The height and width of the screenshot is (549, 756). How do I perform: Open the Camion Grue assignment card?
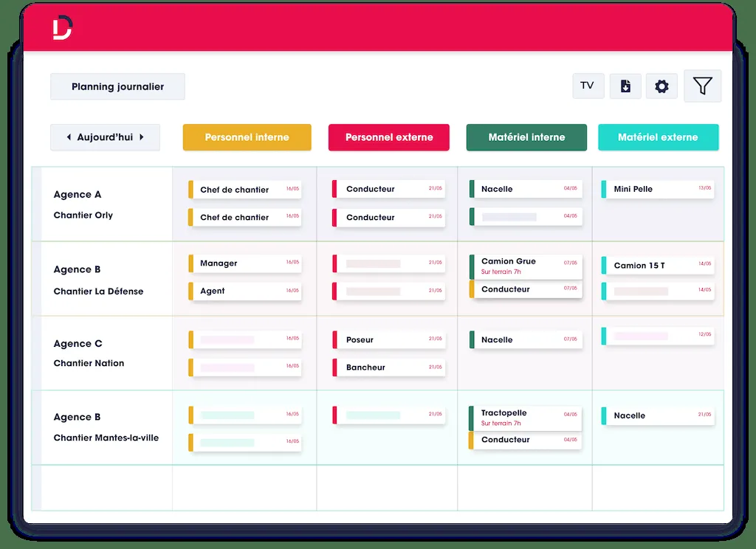526,266
